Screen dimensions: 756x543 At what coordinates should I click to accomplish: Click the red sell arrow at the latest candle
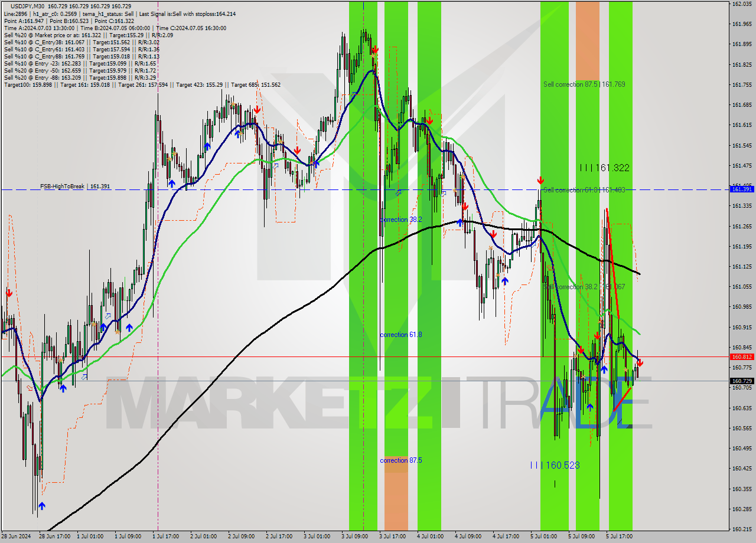[x=640, y=362]
